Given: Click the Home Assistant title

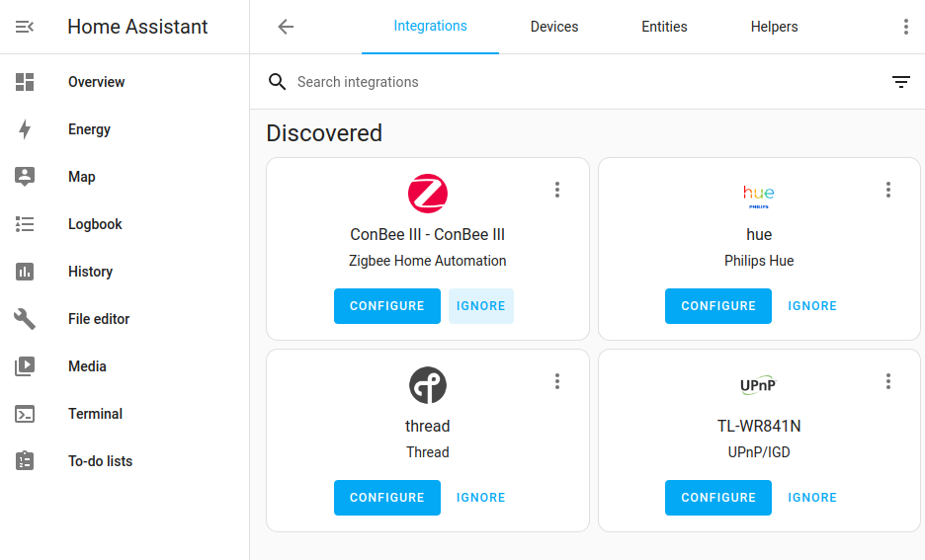Looking at the screenshot, I should coord(137,27).
